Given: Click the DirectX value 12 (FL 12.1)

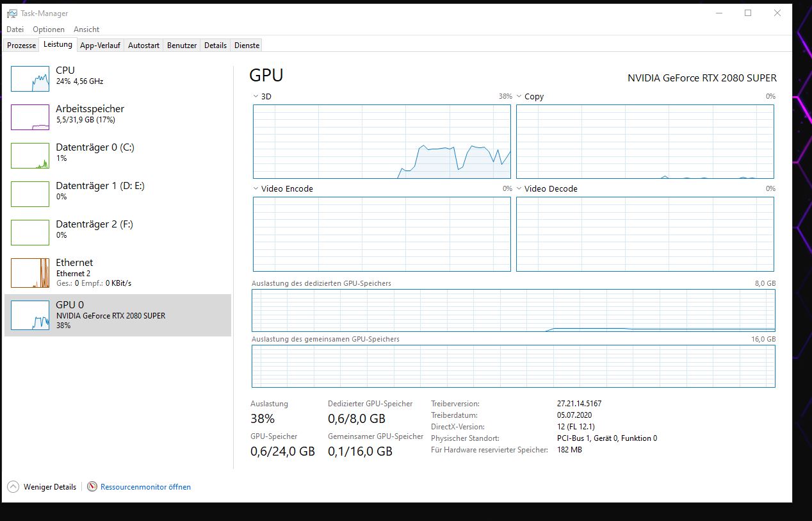Looking at the screenshot, I should tap(576, 427).
